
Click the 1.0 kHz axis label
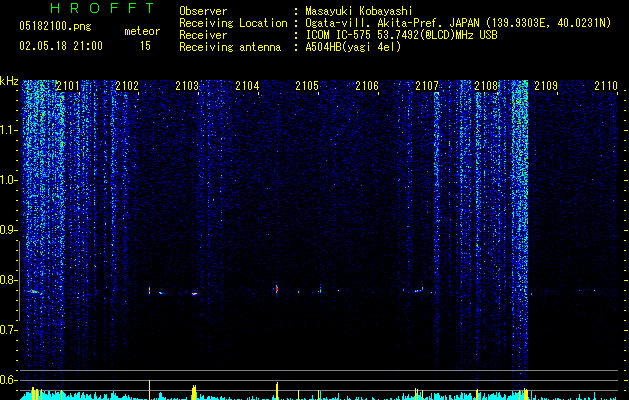click(x=9, y=180)
